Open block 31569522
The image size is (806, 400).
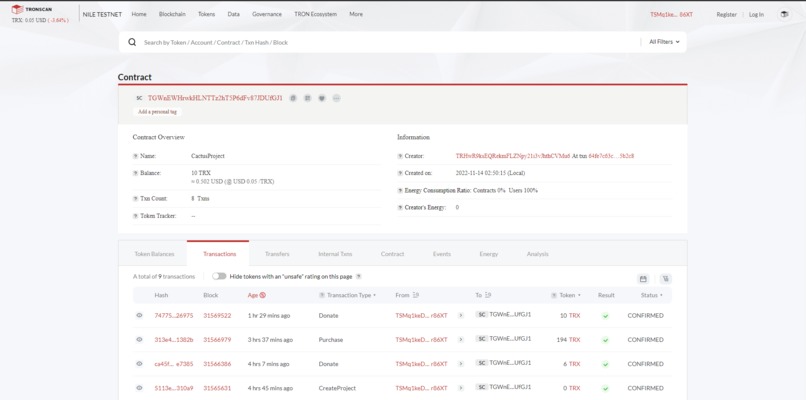217,316
